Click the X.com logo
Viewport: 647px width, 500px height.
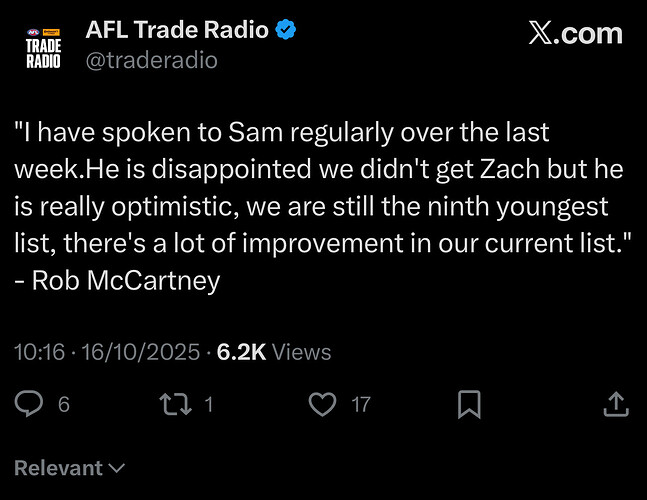(575, 33)
